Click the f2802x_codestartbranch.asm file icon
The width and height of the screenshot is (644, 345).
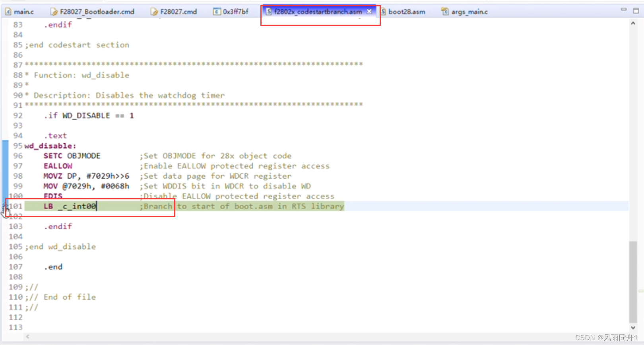click(269, 12)
